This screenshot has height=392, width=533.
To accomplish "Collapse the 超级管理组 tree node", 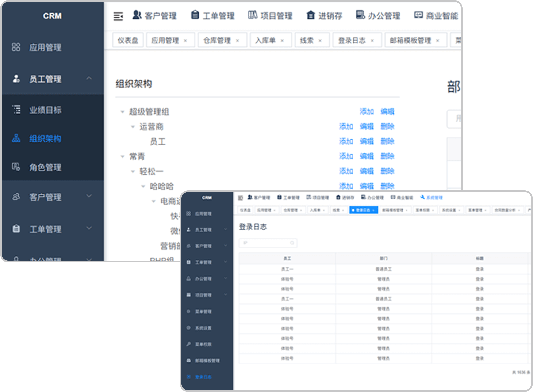I will [122, 111].
